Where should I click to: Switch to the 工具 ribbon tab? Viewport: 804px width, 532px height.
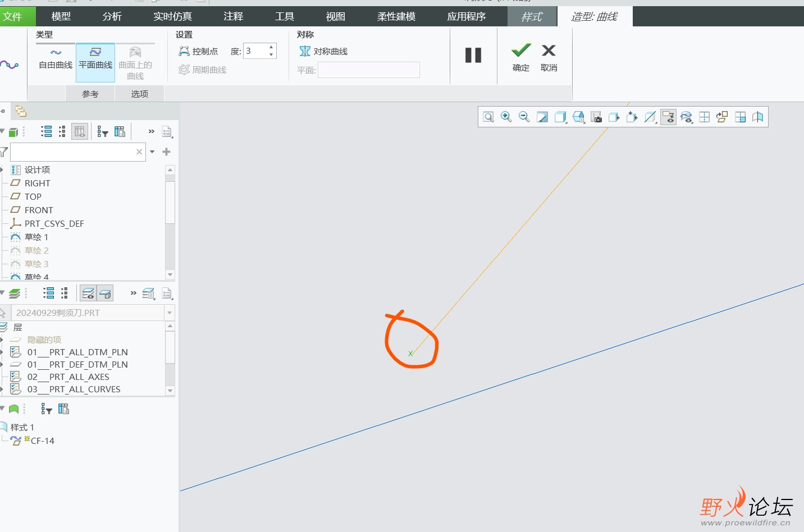coord(285,16)
